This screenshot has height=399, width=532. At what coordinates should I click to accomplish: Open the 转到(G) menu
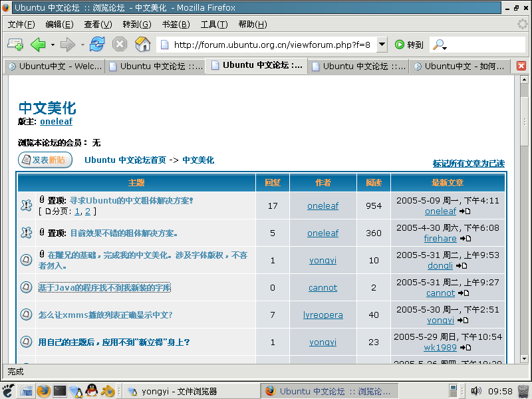(137, 24)
